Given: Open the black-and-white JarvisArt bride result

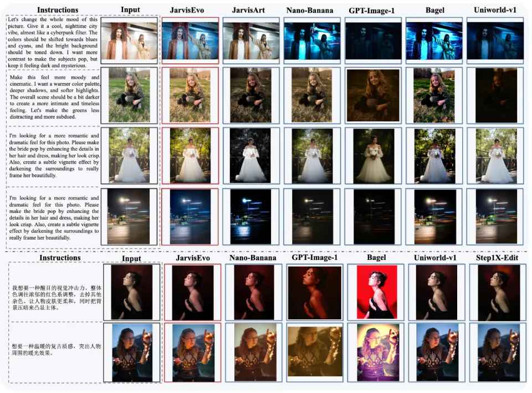Looking at the screenshot, I should click(250, 155).
